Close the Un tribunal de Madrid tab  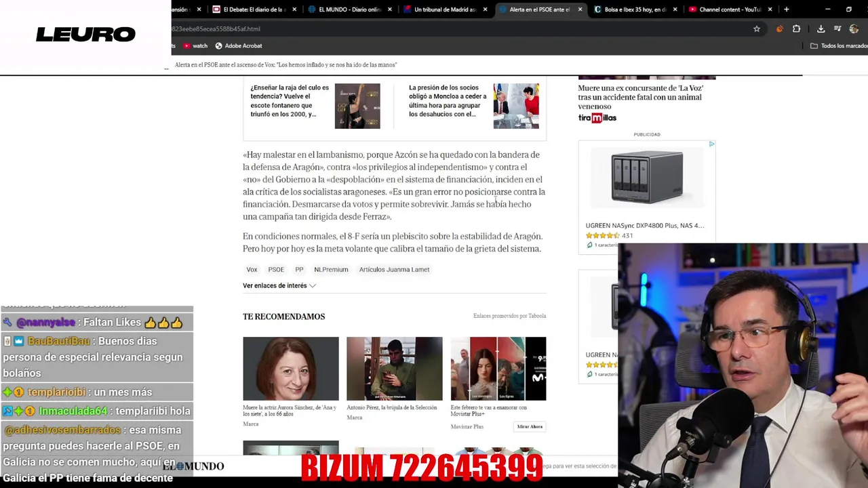tap(485, 9)
